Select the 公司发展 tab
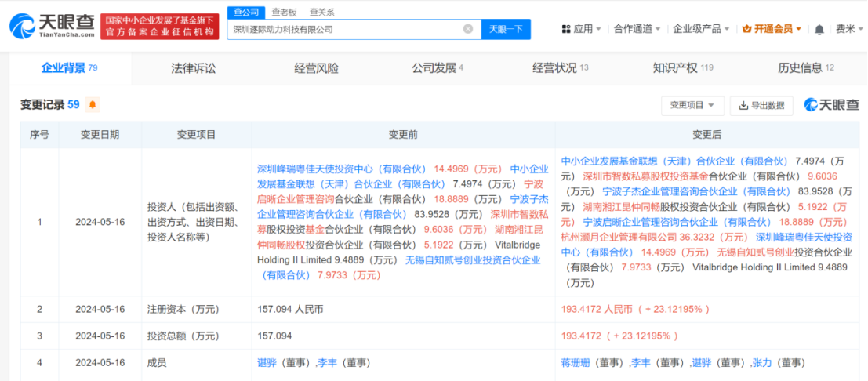Viewport: 868px width, 381px height. pyautogui.click(x=438, y=68)
